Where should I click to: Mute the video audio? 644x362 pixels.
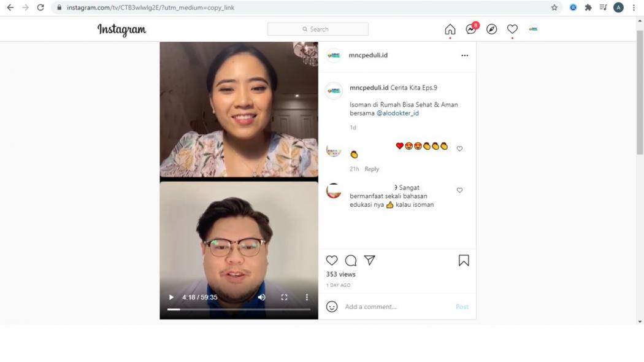point(261,297)
